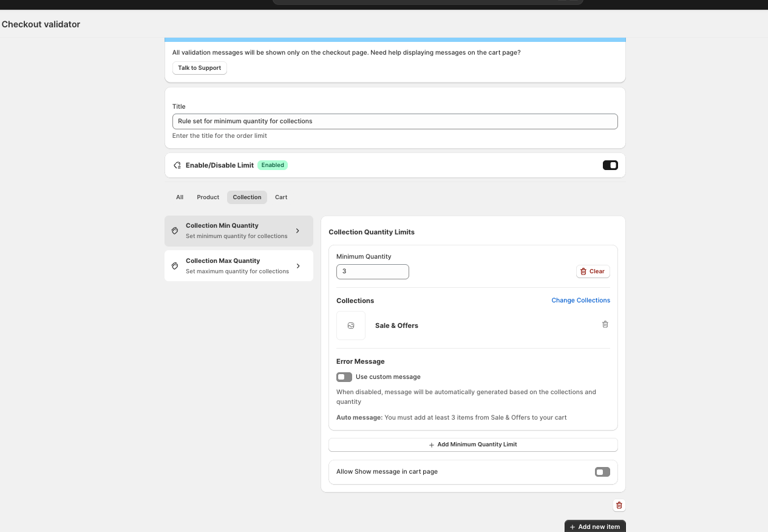Screen dimensions: 768x532
Task: Select the All filter tab
Action: point(179,197)
